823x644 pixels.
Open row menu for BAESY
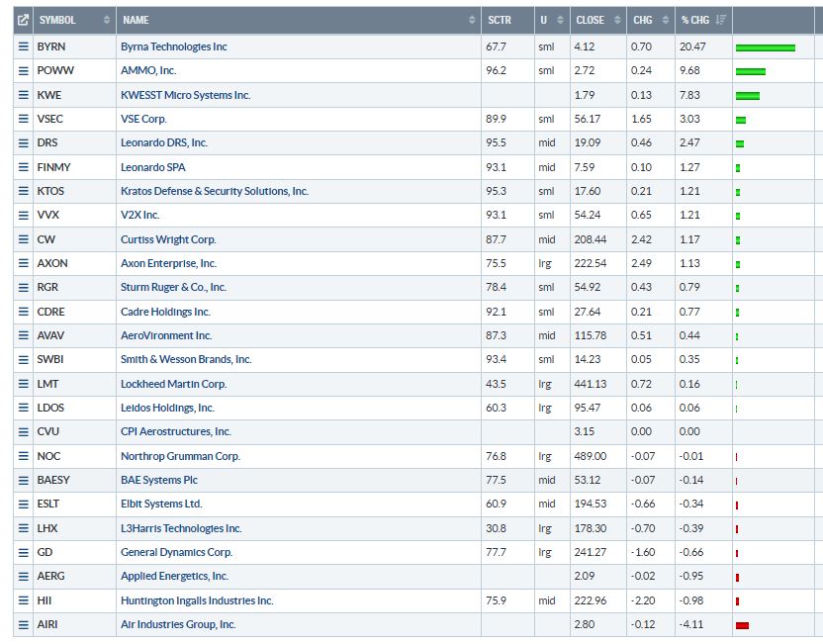(x=23, y=480)
